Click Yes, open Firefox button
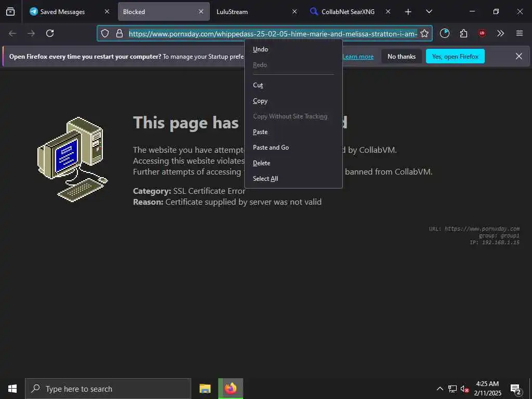 click(455, 56)
